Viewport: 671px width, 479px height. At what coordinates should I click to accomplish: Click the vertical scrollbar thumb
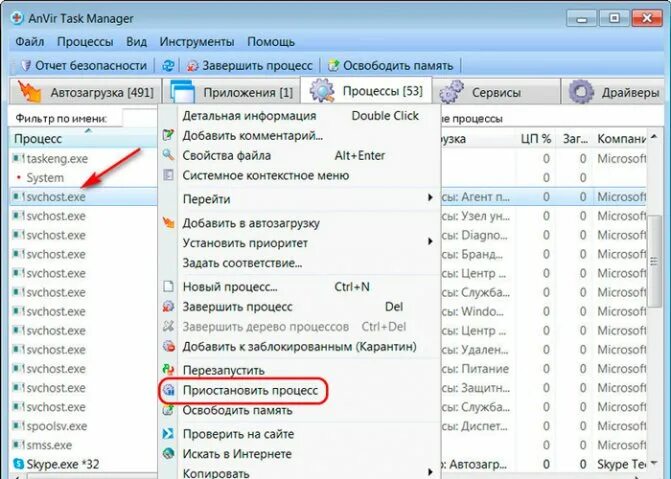coord(654,261)
